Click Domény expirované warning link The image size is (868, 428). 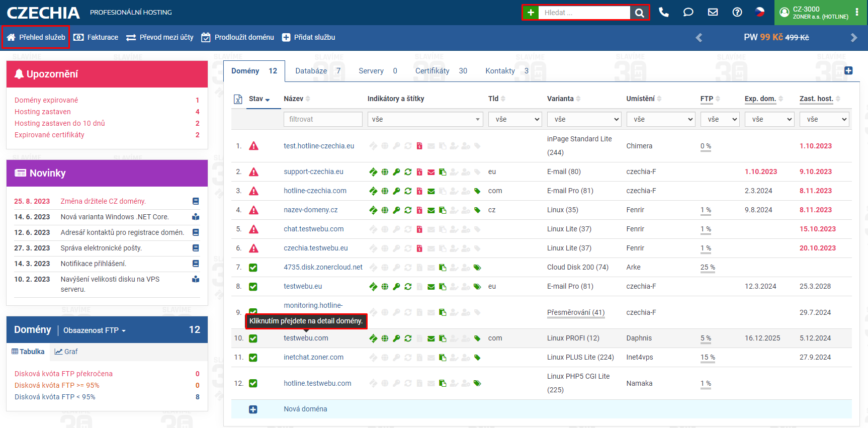[46, 100]
